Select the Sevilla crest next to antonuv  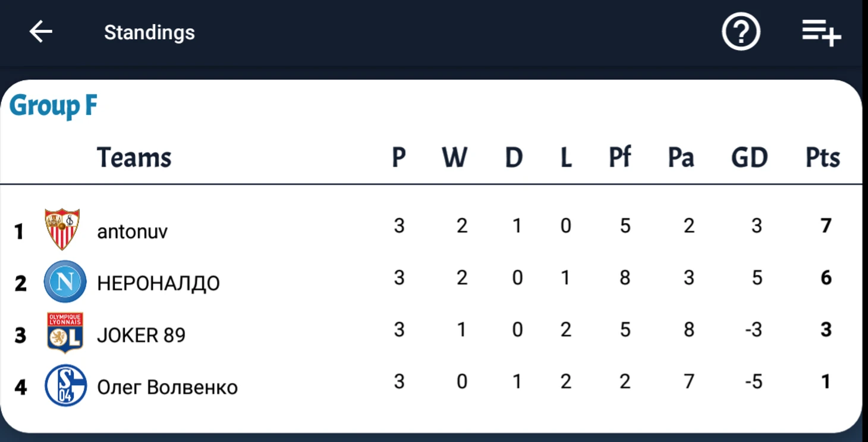[x=62, y=229]
